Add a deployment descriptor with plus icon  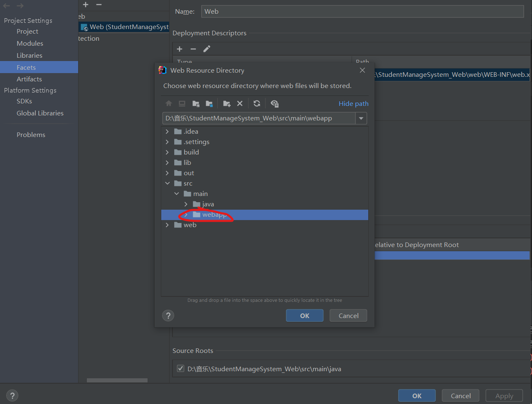tap(180, 49)
